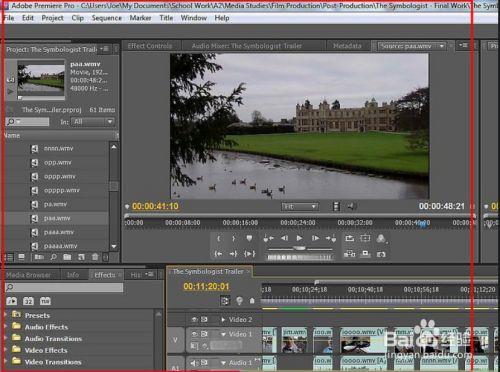Collapse the Audio 1 track

click(223, 363)
